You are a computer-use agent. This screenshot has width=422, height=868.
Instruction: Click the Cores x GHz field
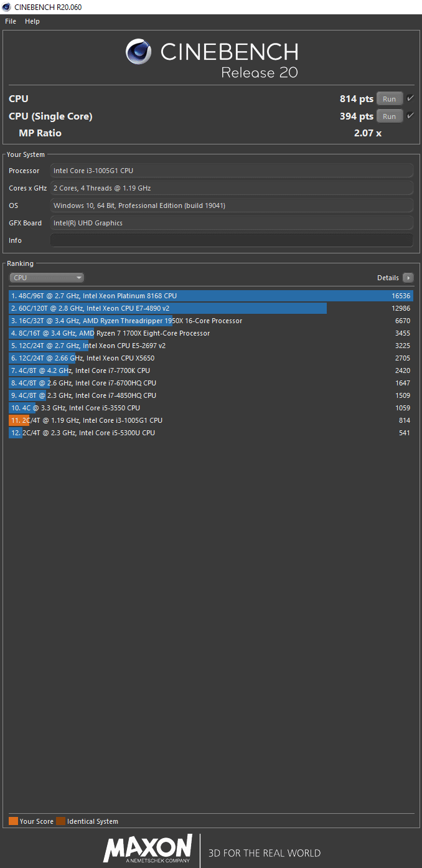(232, 188)
